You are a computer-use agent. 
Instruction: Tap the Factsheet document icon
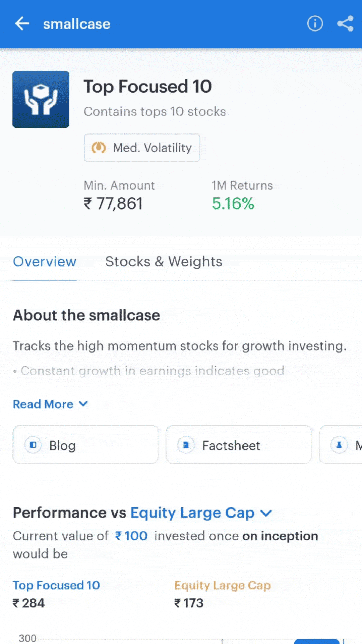(x=186, y=445)
